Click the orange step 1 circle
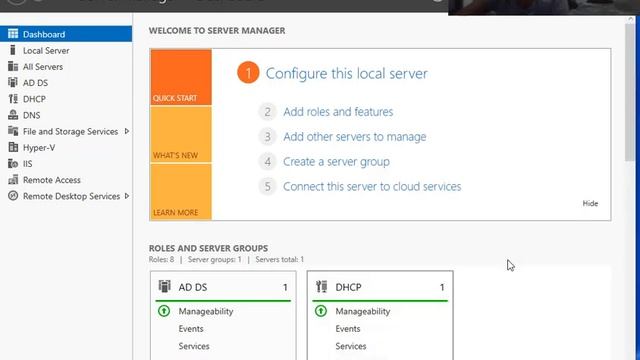 click(248, 73)
